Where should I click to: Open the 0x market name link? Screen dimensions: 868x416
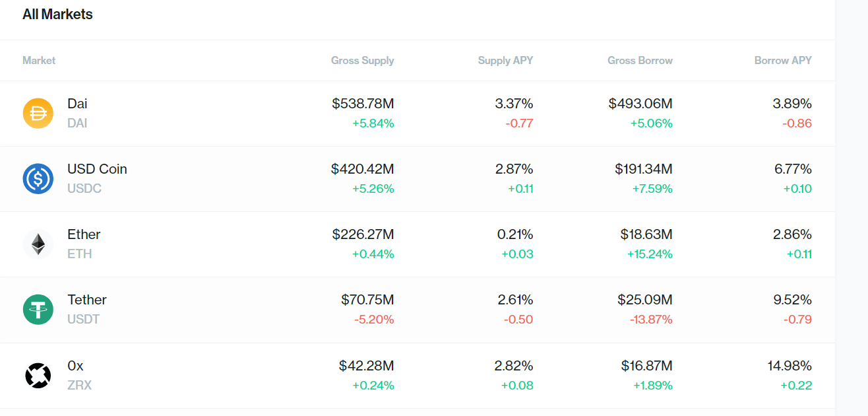click(x=75, y=365)
